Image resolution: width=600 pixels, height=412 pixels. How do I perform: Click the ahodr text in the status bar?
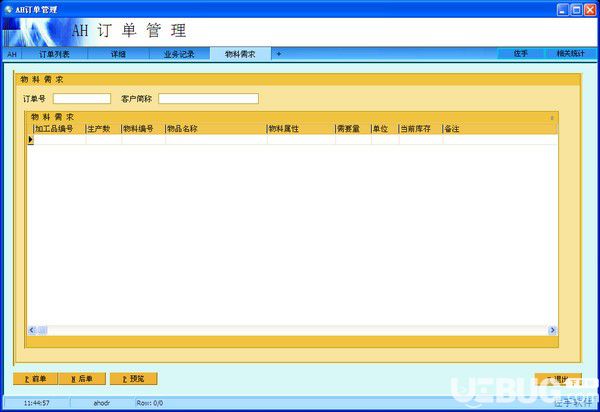[x=102, y=403]
